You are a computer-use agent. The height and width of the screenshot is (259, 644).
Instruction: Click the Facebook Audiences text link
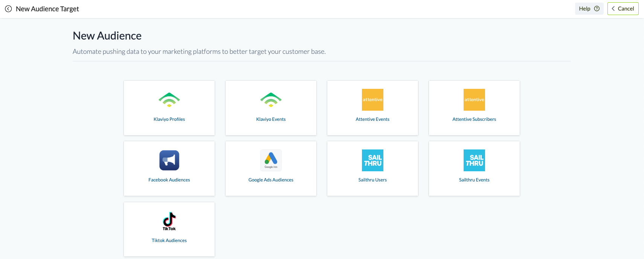click(x=169, y=180)
